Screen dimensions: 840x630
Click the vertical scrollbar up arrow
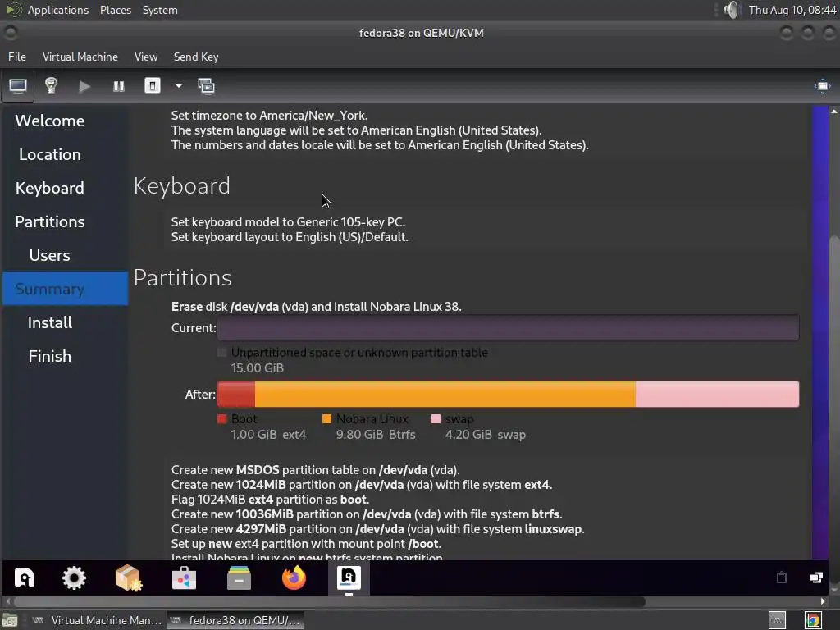[834, 112]
